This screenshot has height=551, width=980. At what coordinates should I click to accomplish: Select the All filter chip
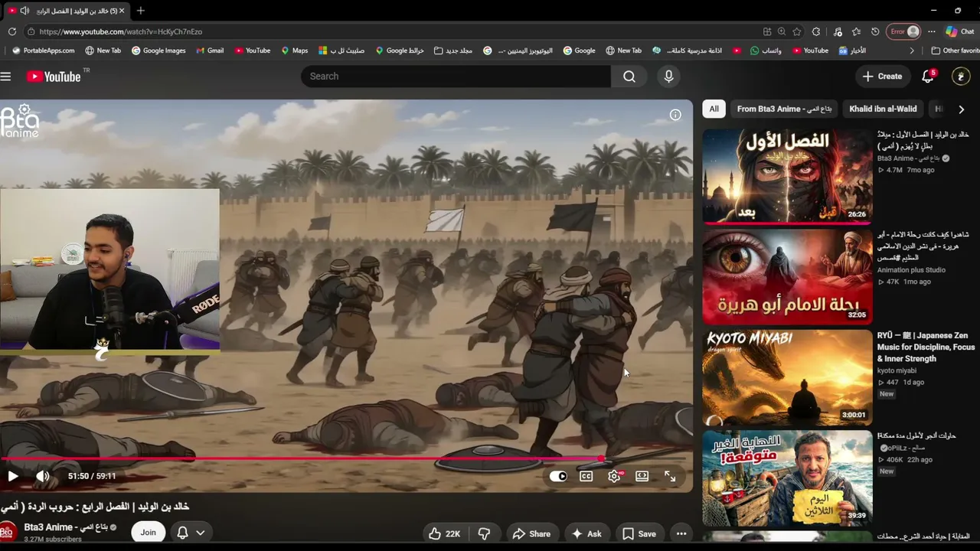pyautogui.click(x=714, y=109)
